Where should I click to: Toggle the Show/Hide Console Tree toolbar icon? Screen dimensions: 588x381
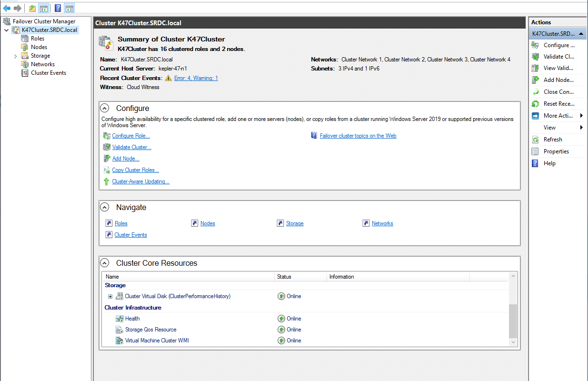44,8
